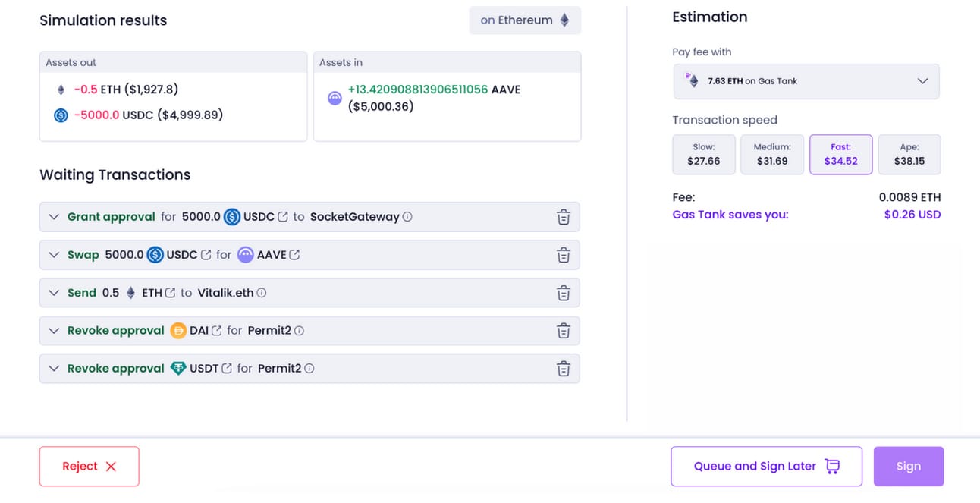Click info icon next to Vitalik.eth

(x=262, y=293)
